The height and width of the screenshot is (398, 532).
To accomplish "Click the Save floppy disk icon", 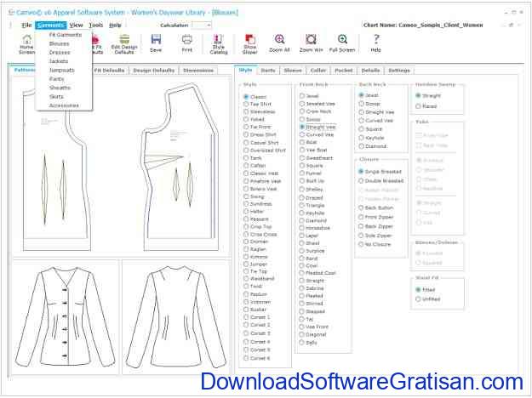I will tap(156, 43).
